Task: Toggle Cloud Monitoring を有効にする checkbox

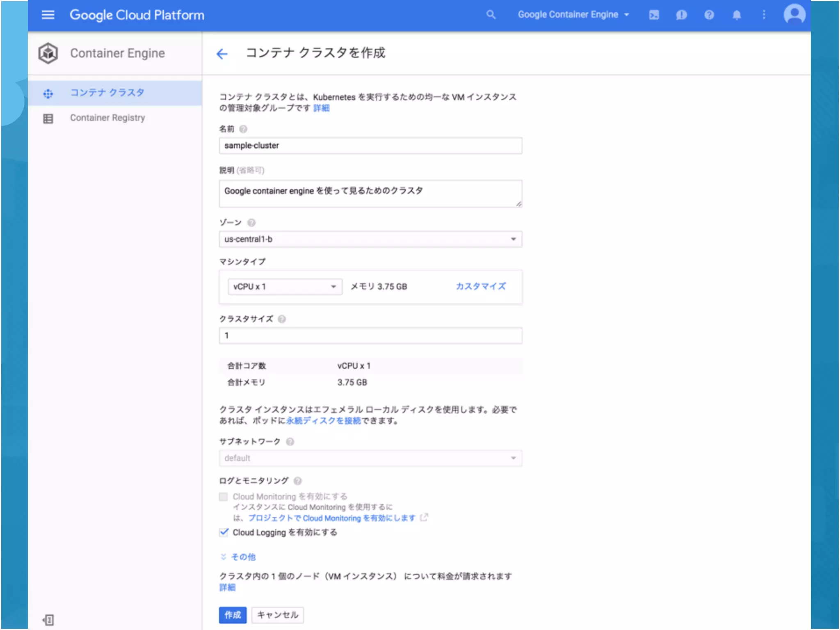Action: point(224,497)
